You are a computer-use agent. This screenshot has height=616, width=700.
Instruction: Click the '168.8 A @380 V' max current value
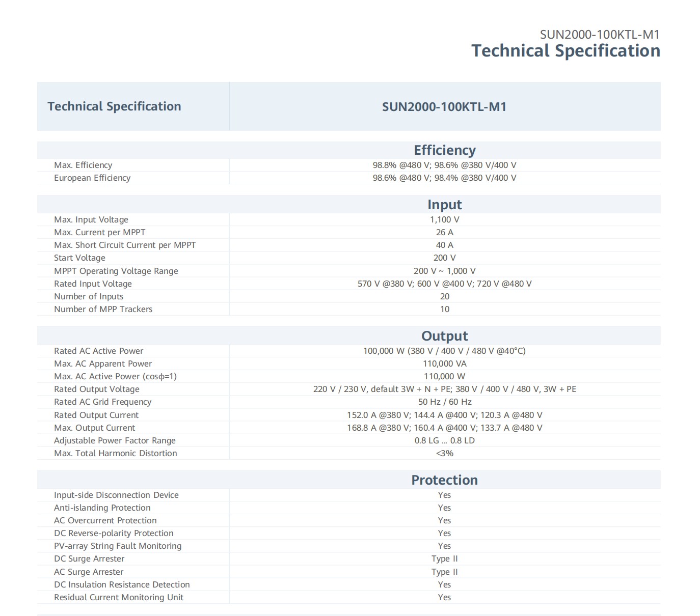point(380,428)
